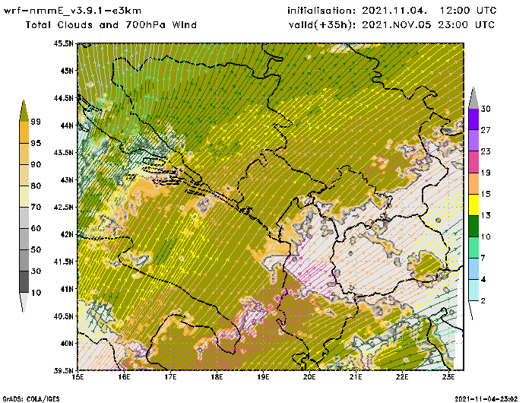
Task: Click the 16E longitude label
Action: [x=124, y=376]
